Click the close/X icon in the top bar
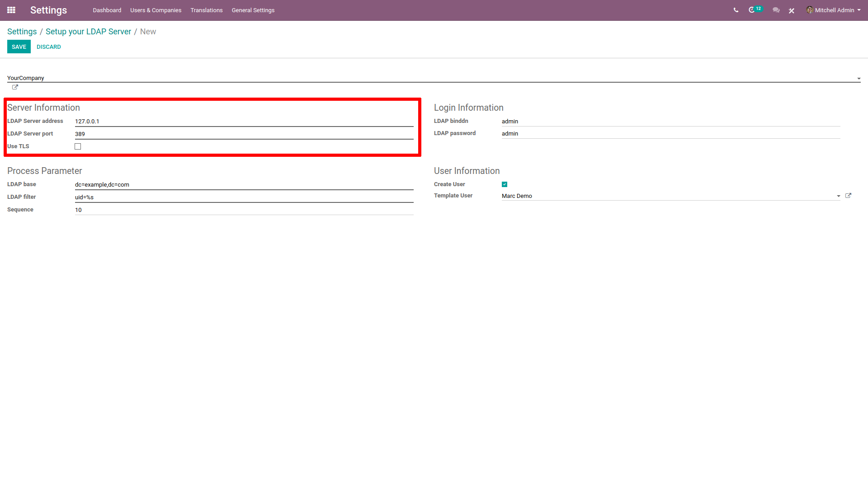The height and width of the screenshot is (488, 868). 792,10
